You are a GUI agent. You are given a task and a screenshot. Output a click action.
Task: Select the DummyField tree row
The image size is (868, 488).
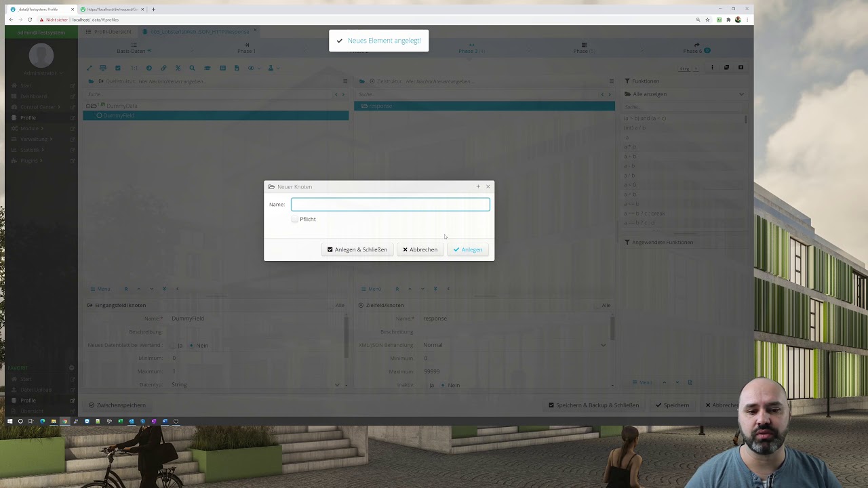216,115
